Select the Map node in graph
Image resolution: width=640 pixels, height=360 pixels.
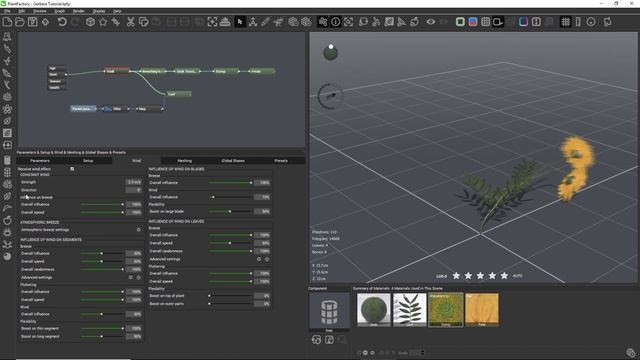tap(149, 109)
